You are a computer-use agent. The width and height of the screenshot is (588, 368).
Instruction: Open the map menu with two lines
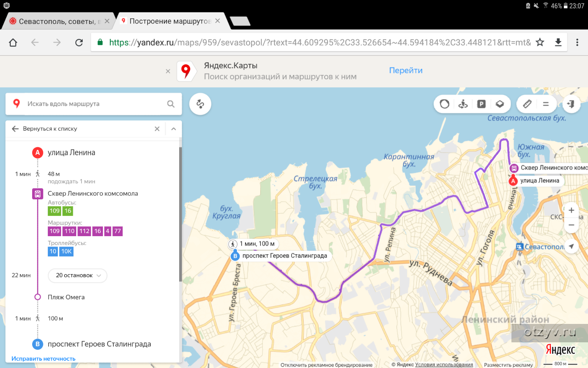point(546,104)
